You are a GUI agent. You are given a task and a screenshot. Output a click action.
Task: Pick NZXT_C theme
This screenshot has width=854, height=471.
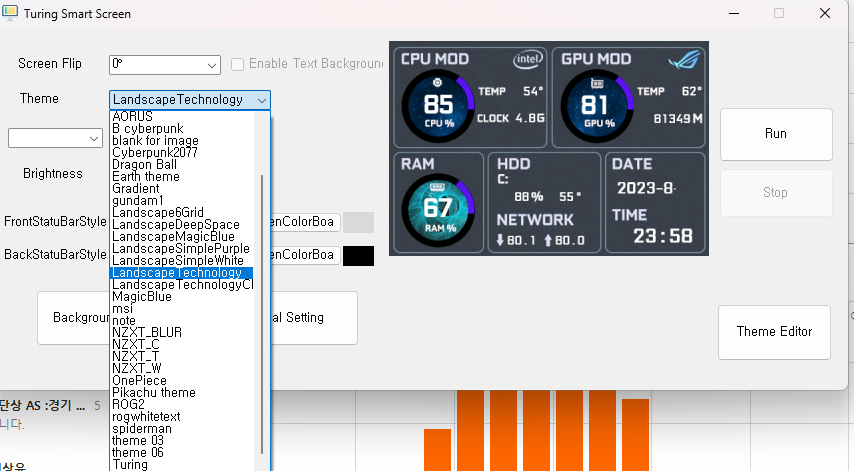182,344
